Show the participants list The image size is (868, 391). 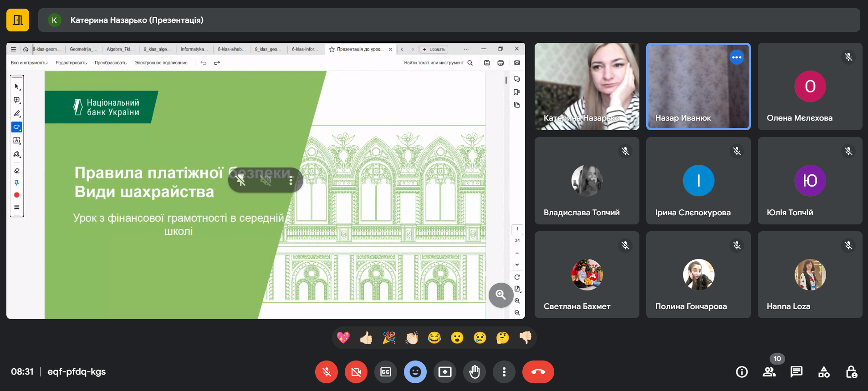[769, 372]
